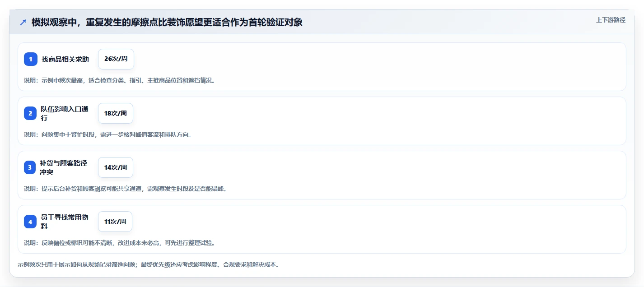Image resolution: width=644 pixels, height=287 pixels.
Task: Click the item title 员工寻找常用物料
Action: (65, 222)
